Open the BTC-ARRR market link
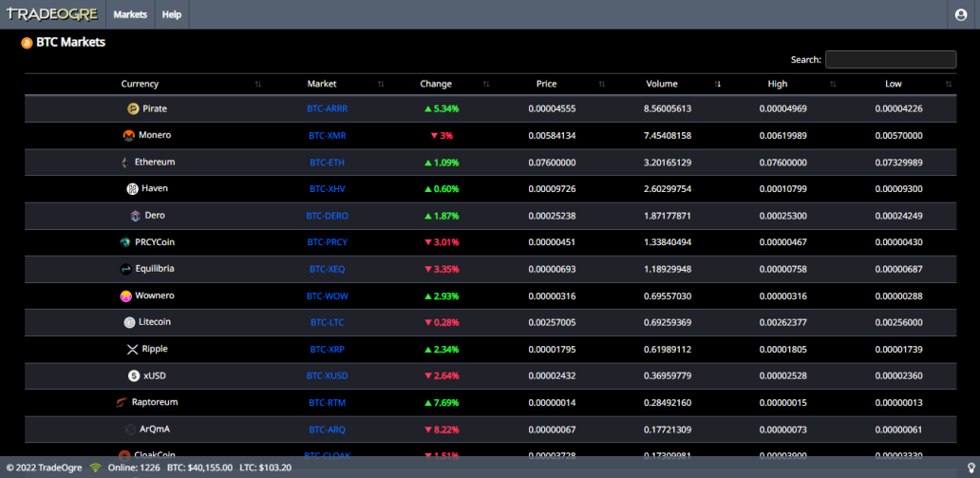The height and width of the screenshot is (478, 980). pos(327,109)
